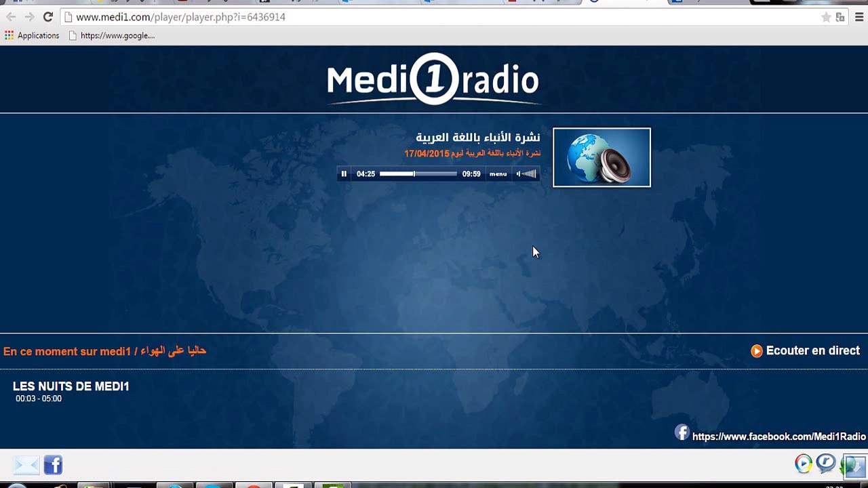Pause the Arabic news bulletin playback
868x488 pixels.
click(x=344, y=174)
